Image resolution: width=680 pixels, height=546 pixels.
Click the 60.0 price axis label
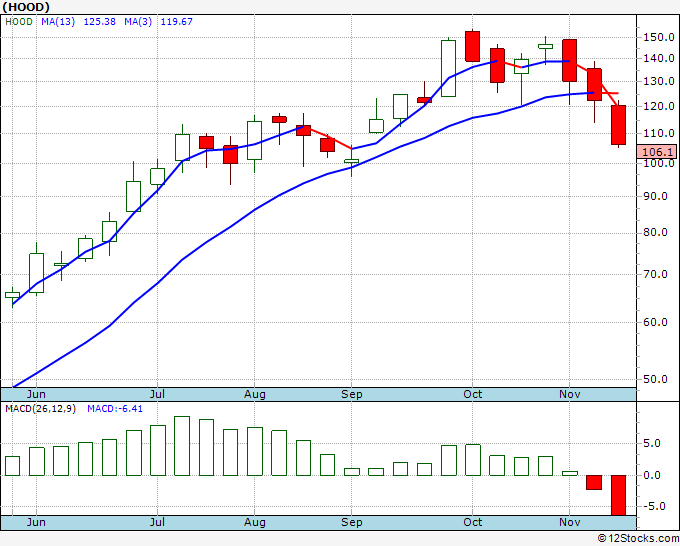pos(655,322)
